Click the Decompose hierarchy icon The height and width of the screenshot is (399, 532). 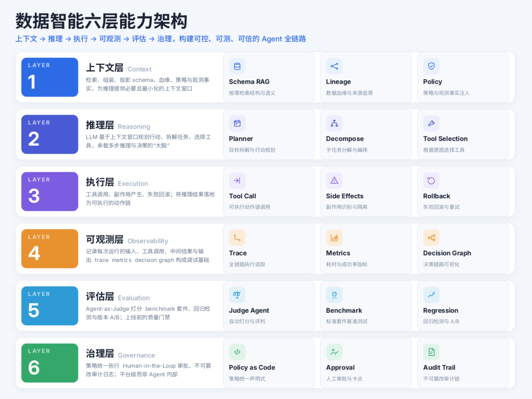(x=334, y=123)
